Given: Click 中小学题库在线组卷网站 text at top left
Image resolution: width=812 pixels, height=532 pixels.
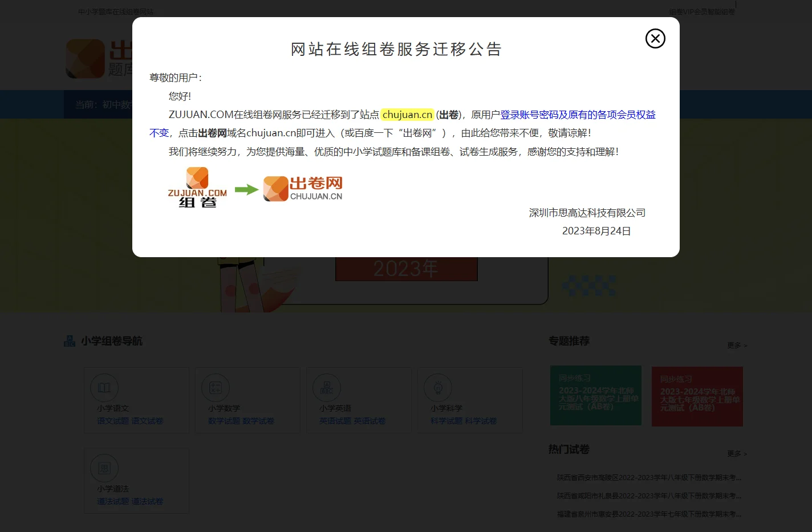Looking at the screenshot, I should tap(116, 11).
